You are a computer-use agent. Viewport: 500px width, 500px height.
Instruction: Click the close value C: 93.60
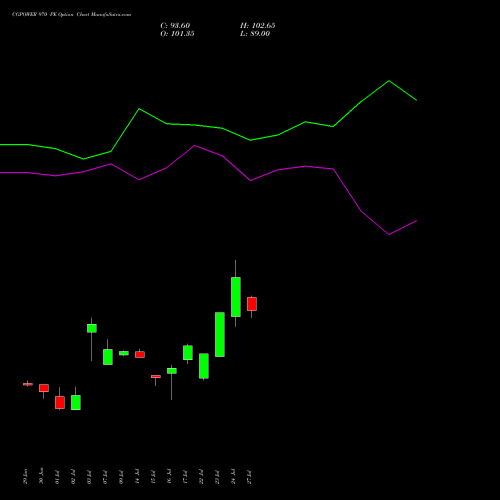pyautogui.click(x=175, y=26)
